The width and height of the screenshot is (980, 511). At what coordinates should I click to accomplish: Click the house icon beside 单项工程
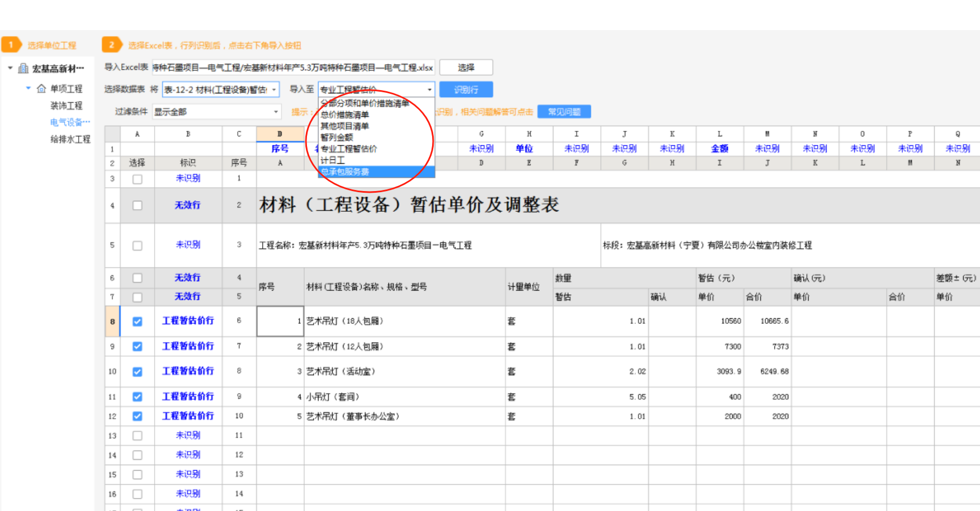[x=41, y=88]
